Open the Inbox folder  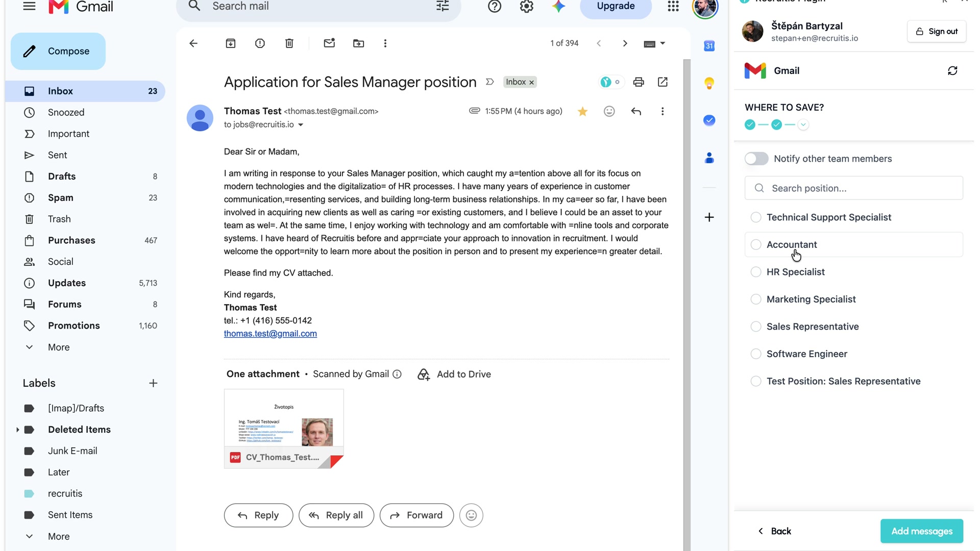click(x=85, y=91)
